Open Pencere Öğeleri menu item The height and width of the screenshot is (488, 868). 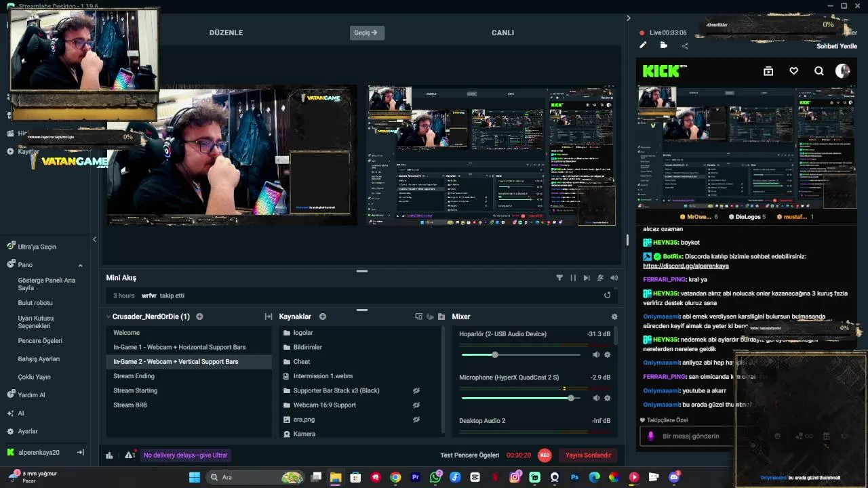point(40,341)
